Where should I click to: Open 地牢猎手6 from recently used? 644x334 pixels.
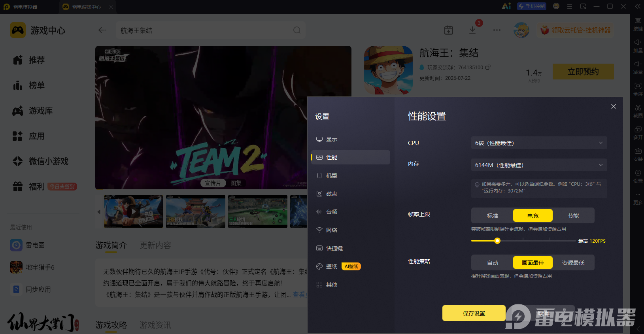(32, 267)
